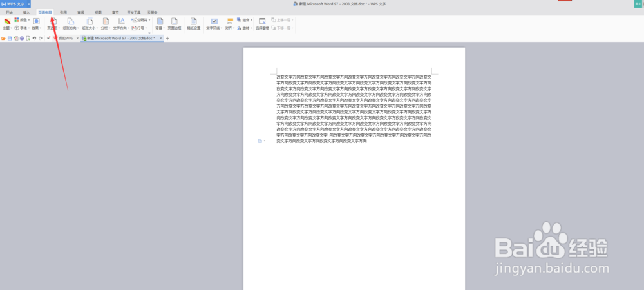Switch to the 插入 ribbon tab

click(26, 12)
